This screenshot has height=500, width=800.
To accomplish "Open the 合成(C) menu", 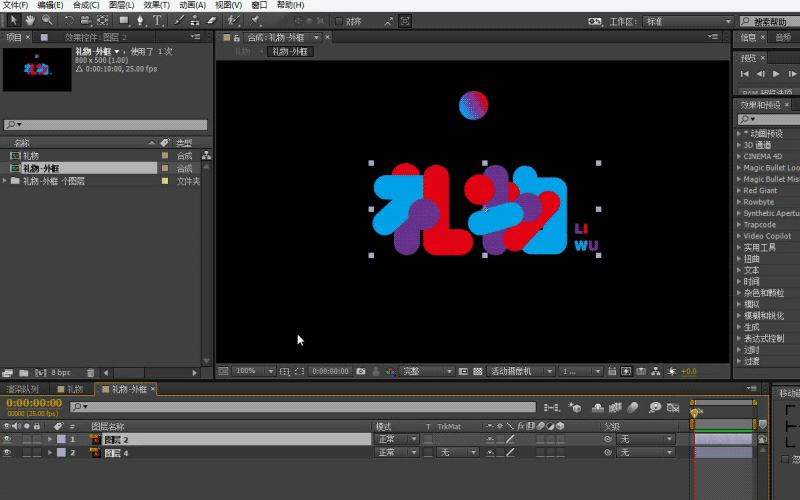I will (86, 5).
